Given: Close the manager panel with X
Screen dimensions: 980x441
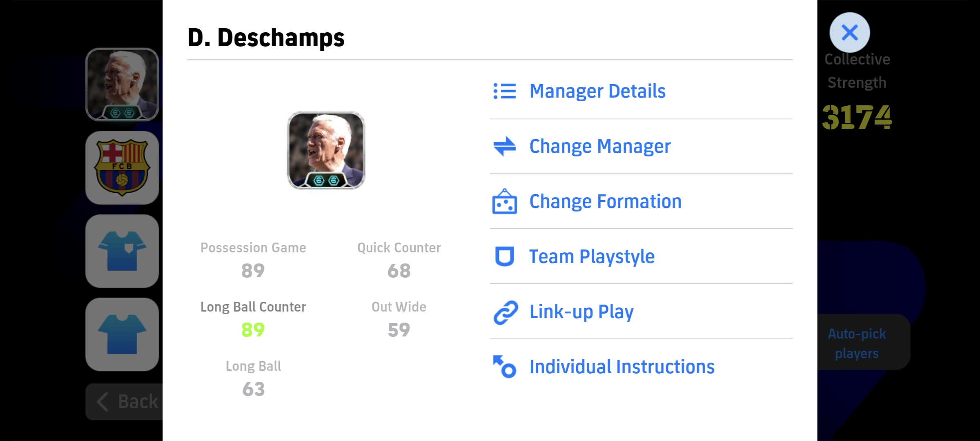Looking at the screenshot, I should [x=849, y=32].
